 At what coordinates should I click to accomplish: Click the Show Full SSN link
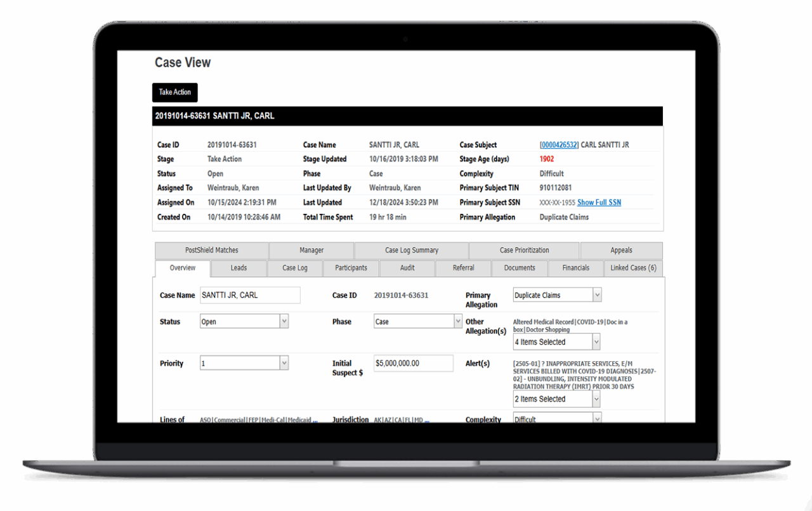pyautogui.click(x=598, y=202)
